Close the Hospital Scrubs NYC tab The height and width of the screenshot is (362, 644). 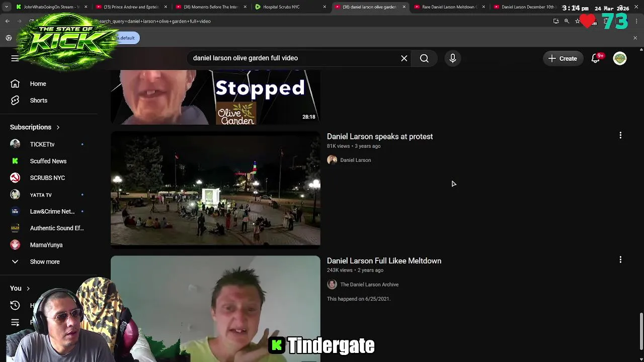(325, 7)
